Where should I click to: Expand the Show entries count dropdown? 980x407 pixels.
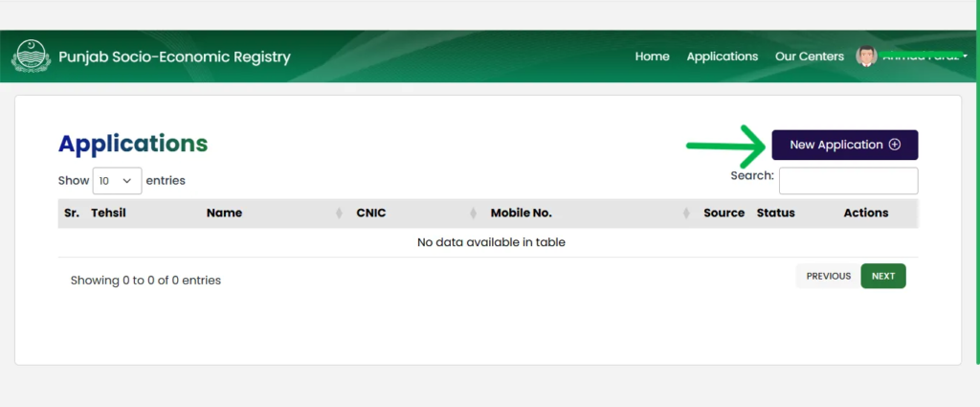pos(117,181)
